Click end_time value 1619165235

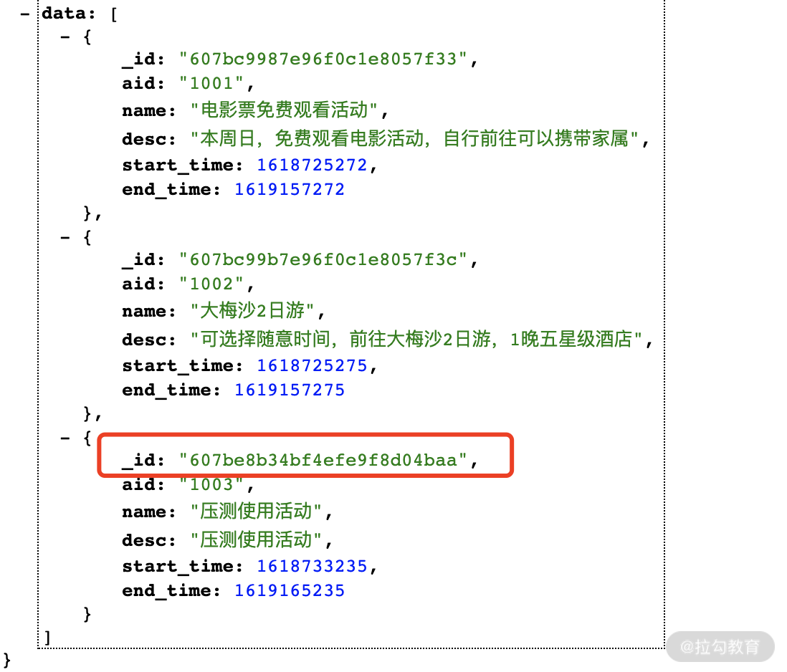[x=290, y=591]
